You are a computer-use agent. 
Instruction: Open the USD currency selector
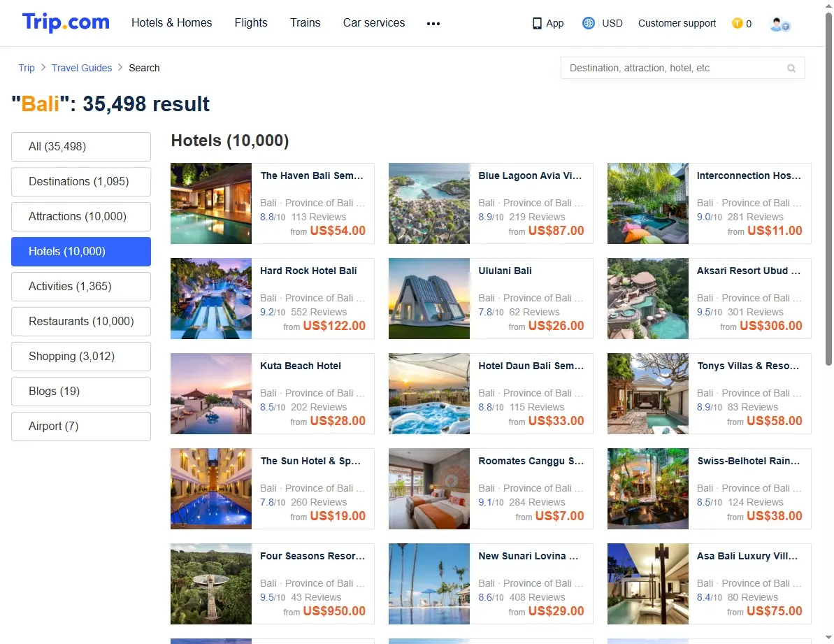(x=612, y=23)
